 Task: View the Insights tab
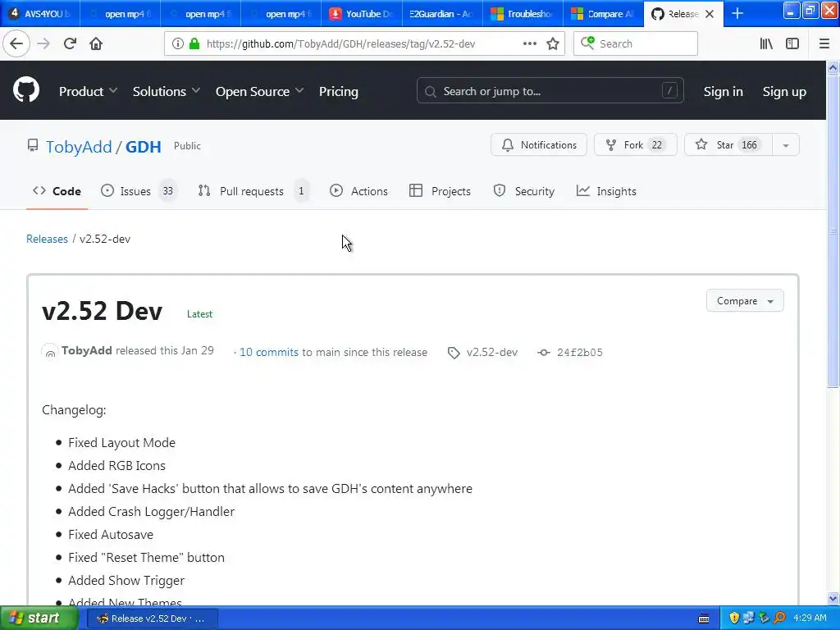pos(606,191)
